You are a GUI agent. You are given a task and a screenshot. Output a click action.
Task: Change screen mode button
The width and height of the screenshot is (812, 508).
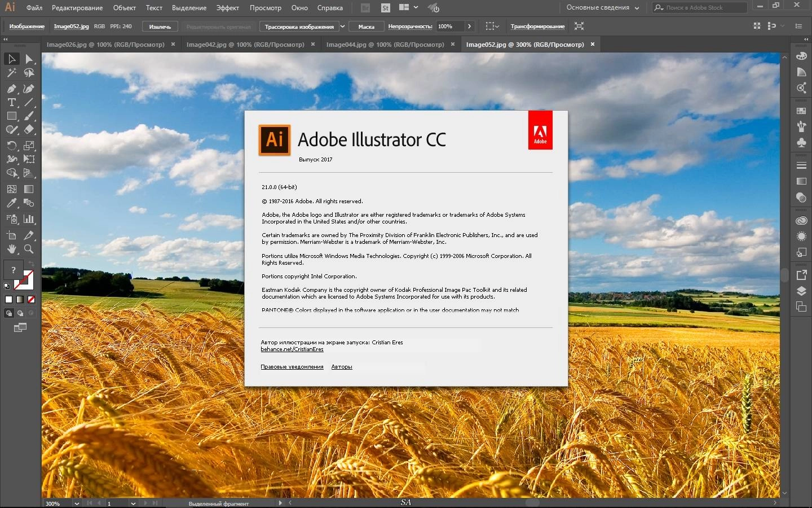coord(20,327)
